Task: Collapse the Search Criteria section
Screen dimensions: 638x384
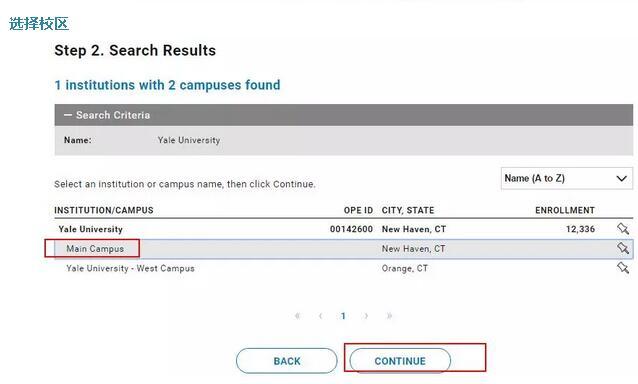Action: pos(68,115)
